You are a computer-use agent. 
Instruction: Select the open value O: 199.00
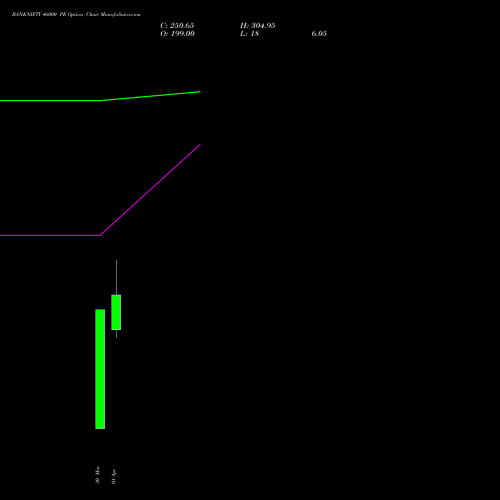click(x=177, y=34)
